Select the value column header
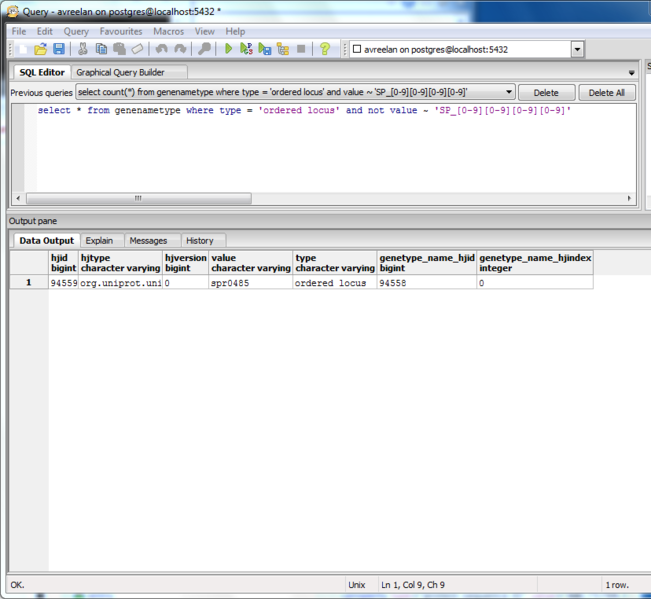The image size is (651, 599). pyautogui.click(x=251, y=263)
